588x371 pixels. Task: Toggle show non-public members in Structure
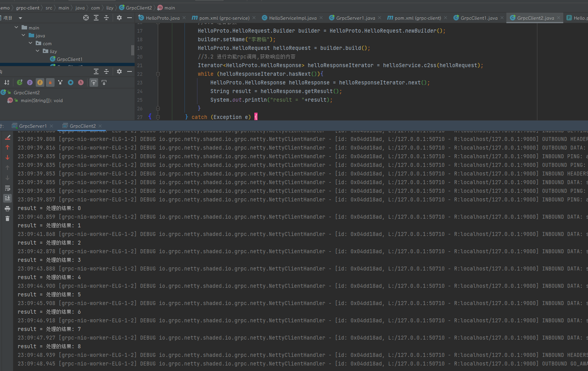50,82
